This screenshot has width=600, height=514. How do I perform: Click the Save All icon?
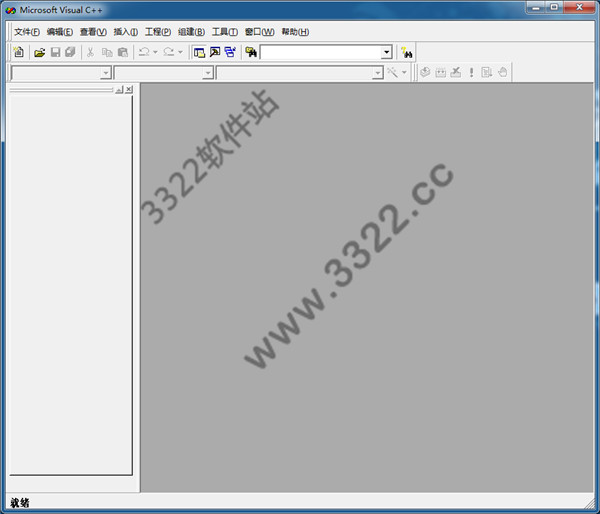70,52
